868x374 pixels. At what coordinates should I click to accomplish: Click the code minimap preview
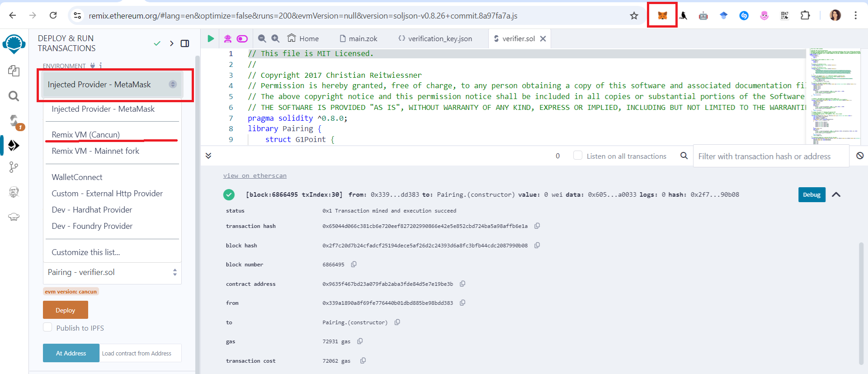pos(835,96)
